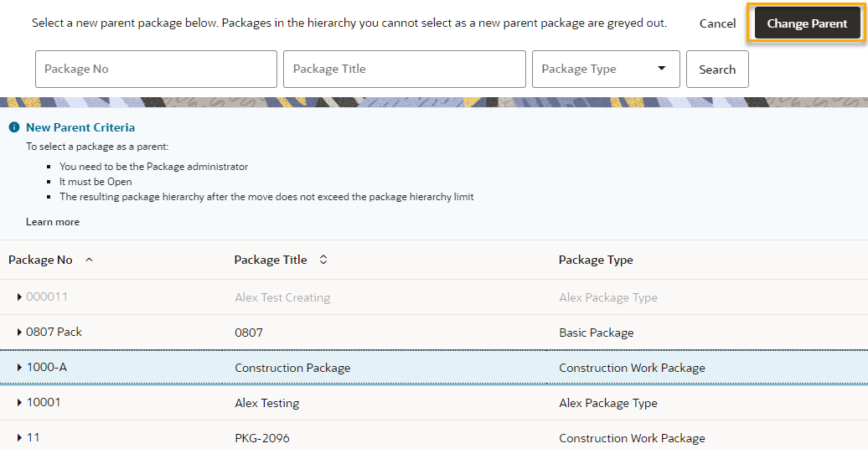Open the Package Type dropdown arrow
This screenshot has height=454, width=868.
pos(661,68)
